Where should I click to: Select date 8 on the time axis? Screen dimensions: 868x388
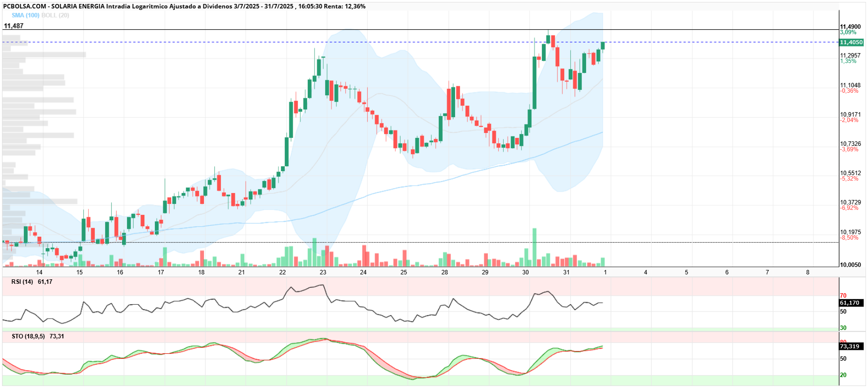click(x=807, y=272)
